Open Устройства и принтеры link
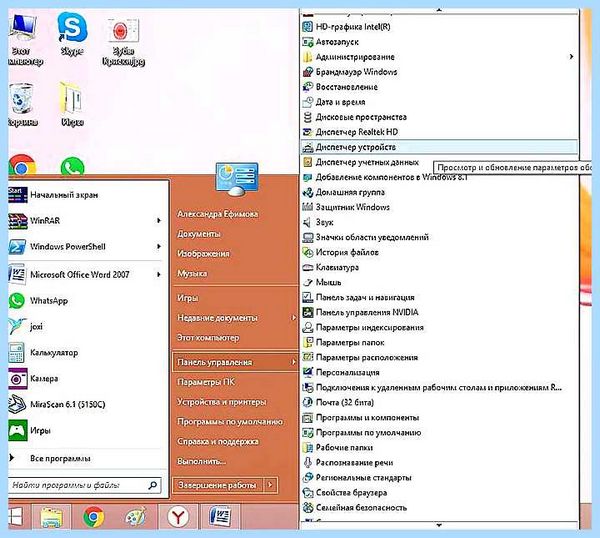This screenshot has width=600, height=538. (222, 402)
